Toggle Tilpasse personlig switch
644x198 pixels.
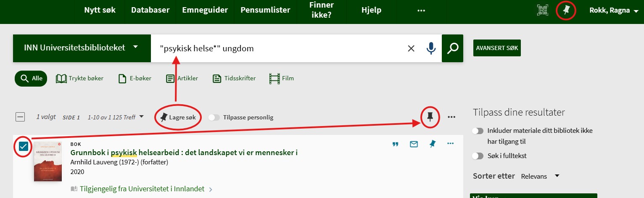tap(214, 117)
